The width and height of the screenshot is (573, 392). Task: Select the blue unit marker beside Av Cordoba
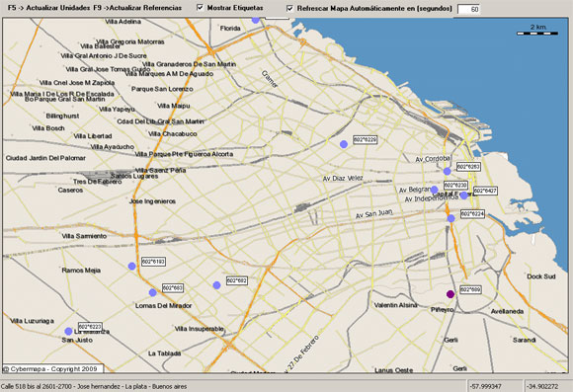(x=447, y=172)
